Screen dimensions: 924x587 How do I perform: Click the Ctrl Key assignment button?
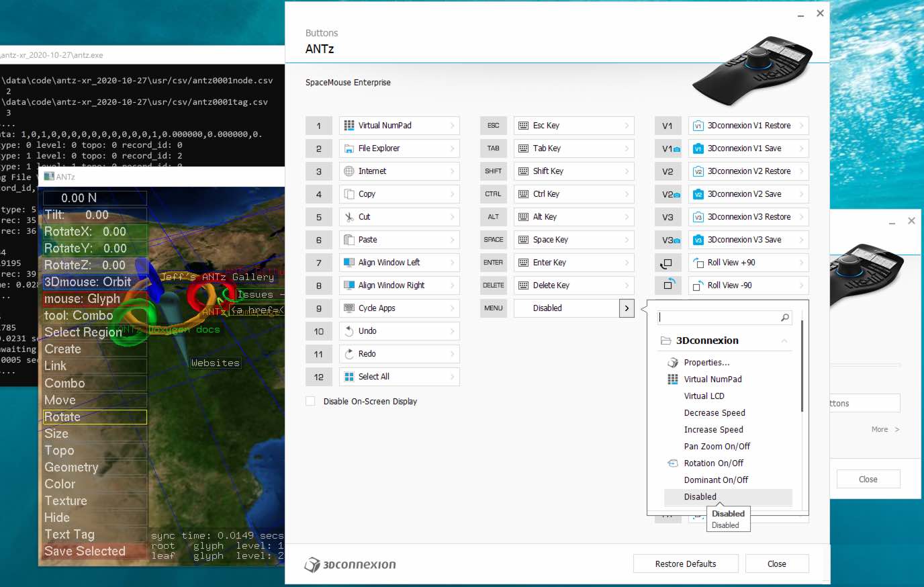[x=574, y=194]
